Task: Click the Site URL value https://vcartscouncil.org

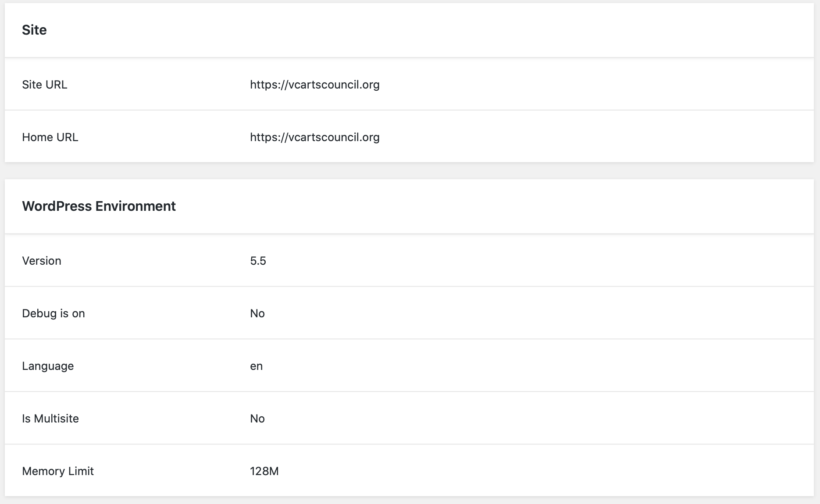Action: [x=315, y=85]
